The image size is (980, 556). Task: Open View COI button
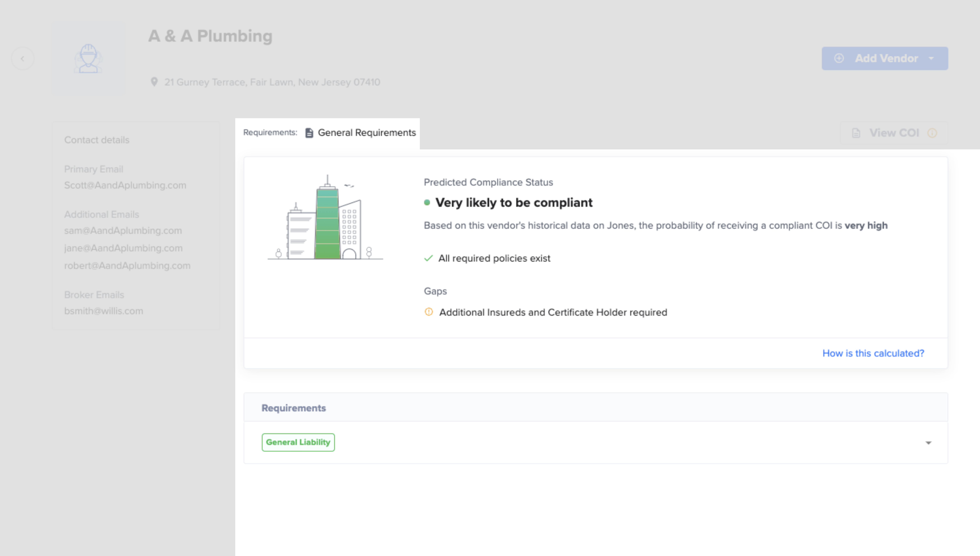pos(894,133)
